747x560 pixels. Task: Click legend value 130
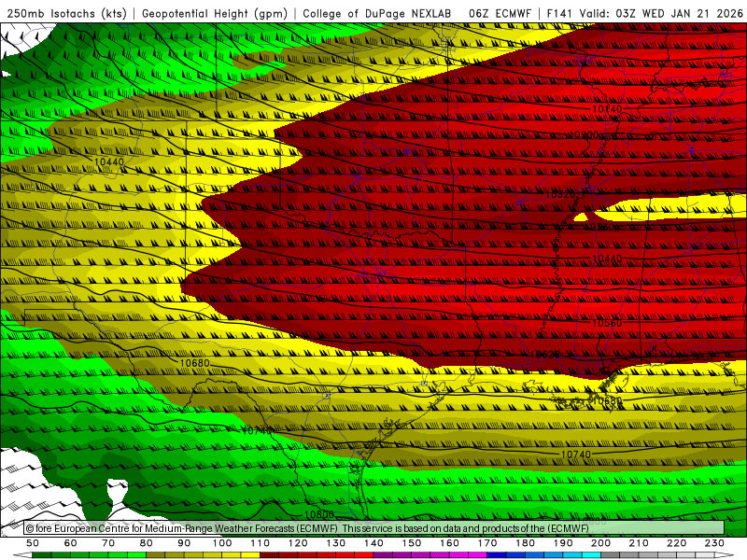pyautogui.click(x=335, y=543)
